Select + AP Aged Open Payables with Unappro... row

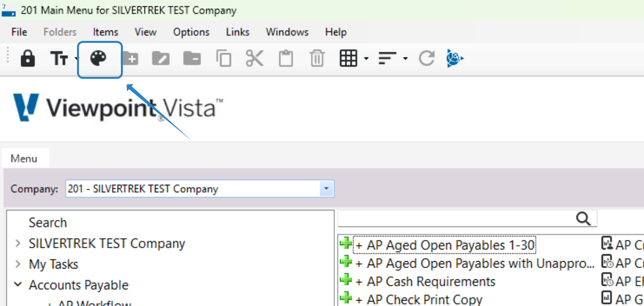[475, 263]
